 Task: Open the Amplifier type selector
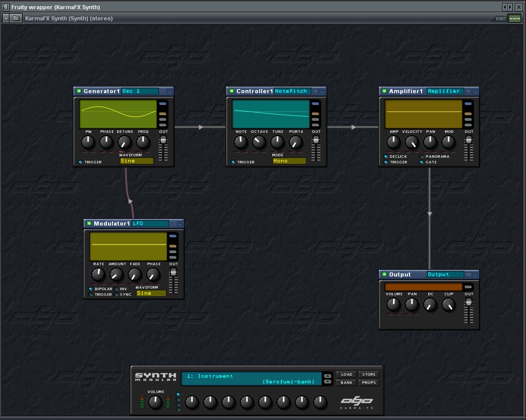coord(446,91)
